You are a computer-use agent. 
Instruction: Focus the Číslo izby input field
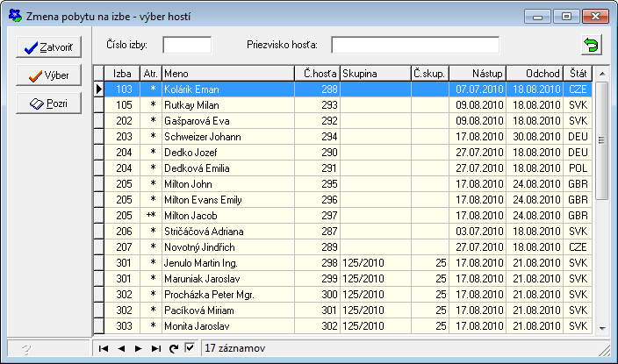(x=187, y=45)
